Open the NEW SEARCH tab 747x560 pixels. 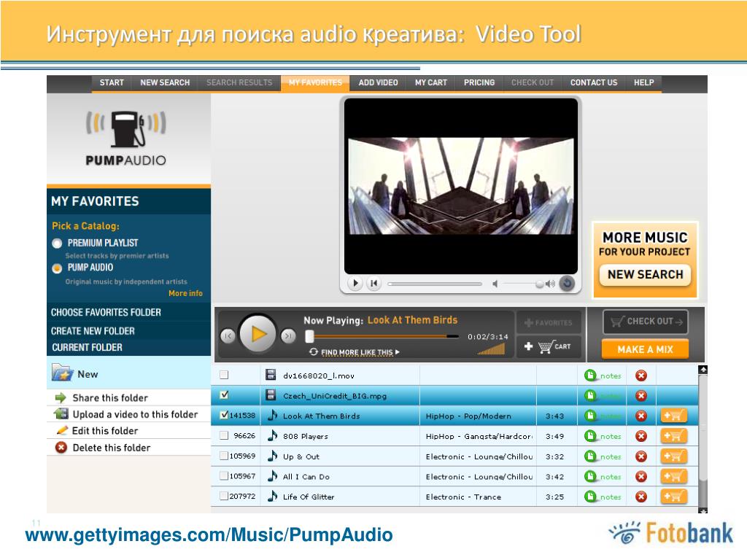pos(165,82)
